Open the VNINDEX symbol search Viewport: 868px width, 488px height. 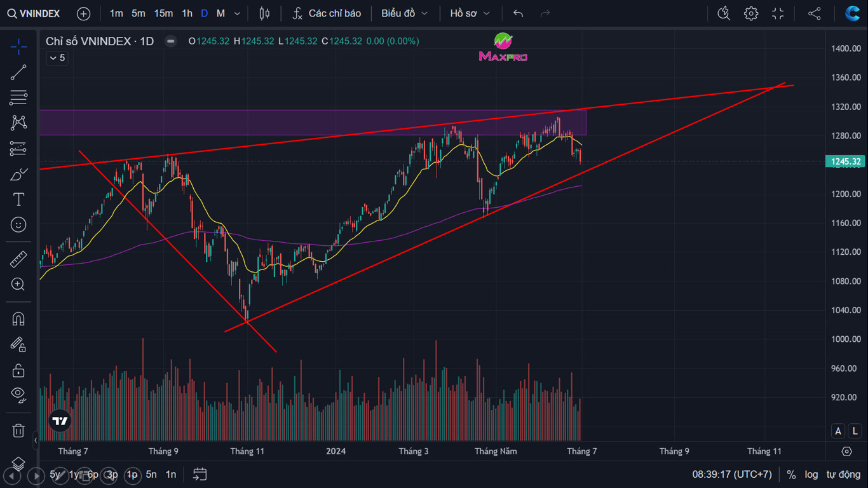[34, 13]
